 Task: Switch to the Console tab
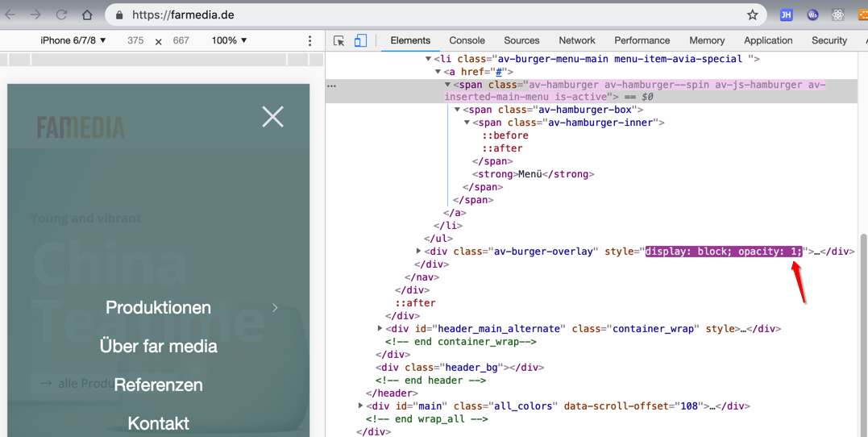point(467,40)
